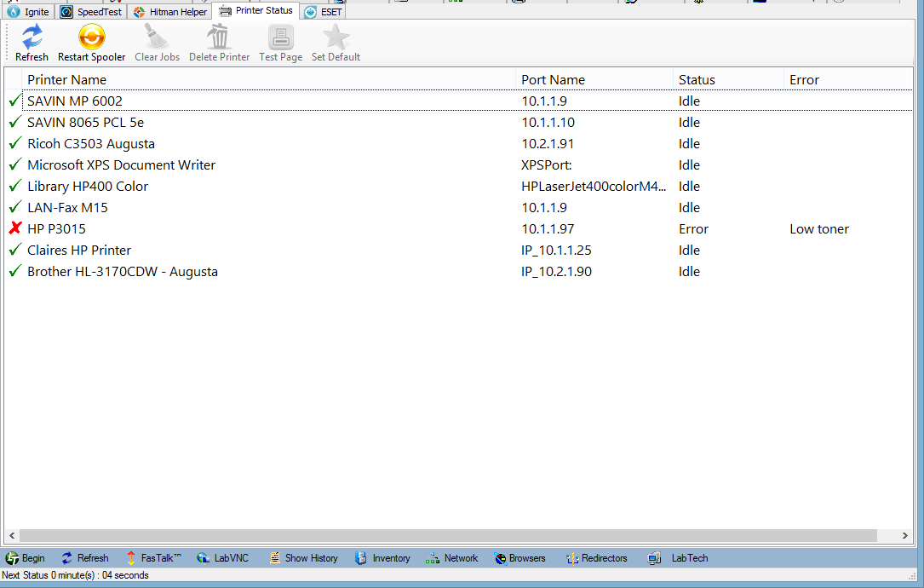Image resolution: width=924 pixels, height=588 pixels.
Task: Select Library HP400 Color printer
Action: click(458, 186)
